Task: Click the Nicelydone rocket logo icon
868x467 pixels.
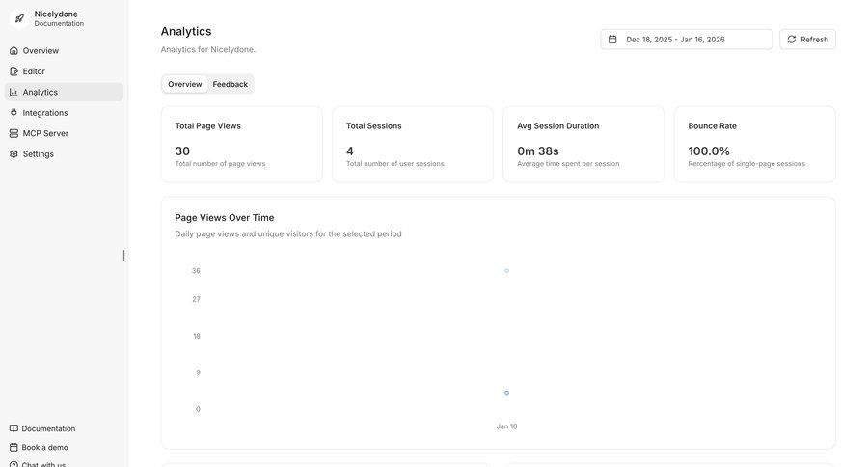Action: pos(19,18)
